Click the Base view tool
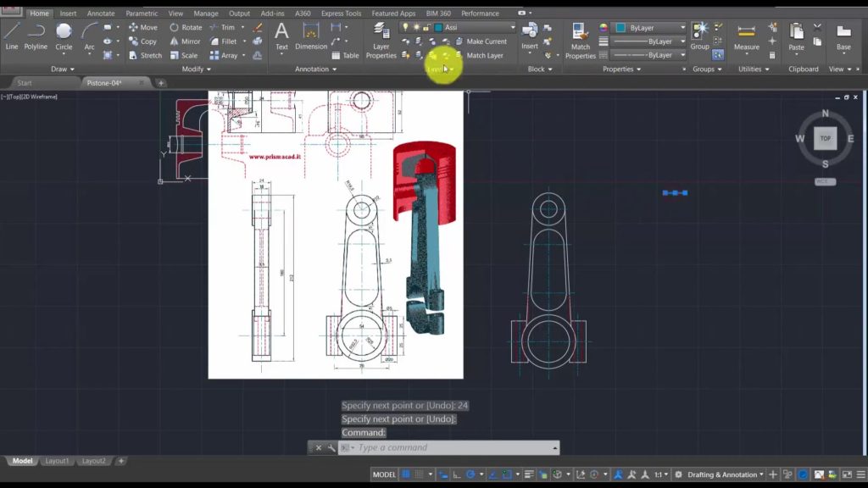The height and width of the screenshot is (488, 868). [843, 36]
